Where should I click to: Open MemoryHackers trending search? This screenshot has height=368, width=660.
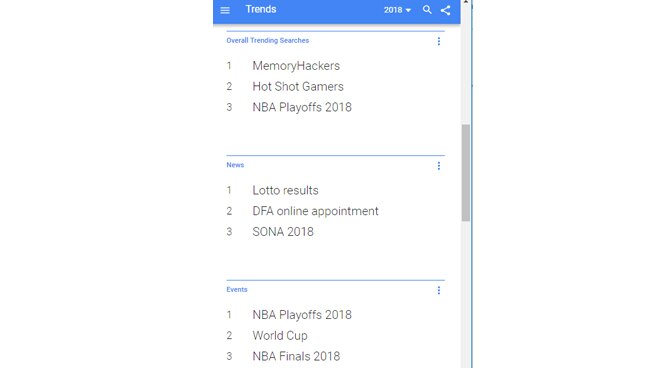296,66
